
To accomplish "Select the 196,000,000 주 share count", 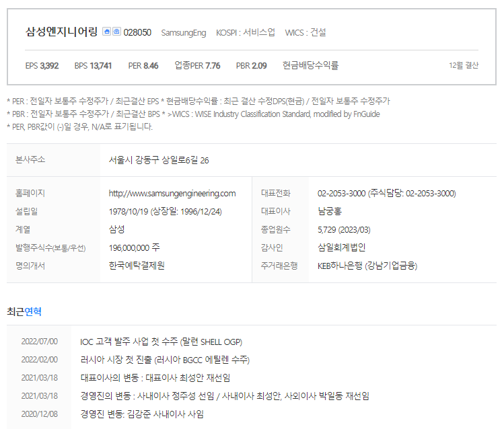I will [x=134, y=247].
